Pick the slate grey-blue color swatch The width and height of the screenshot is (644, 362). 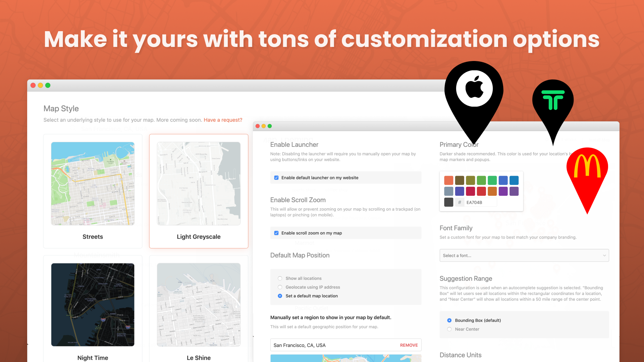(x=448, y=191)
